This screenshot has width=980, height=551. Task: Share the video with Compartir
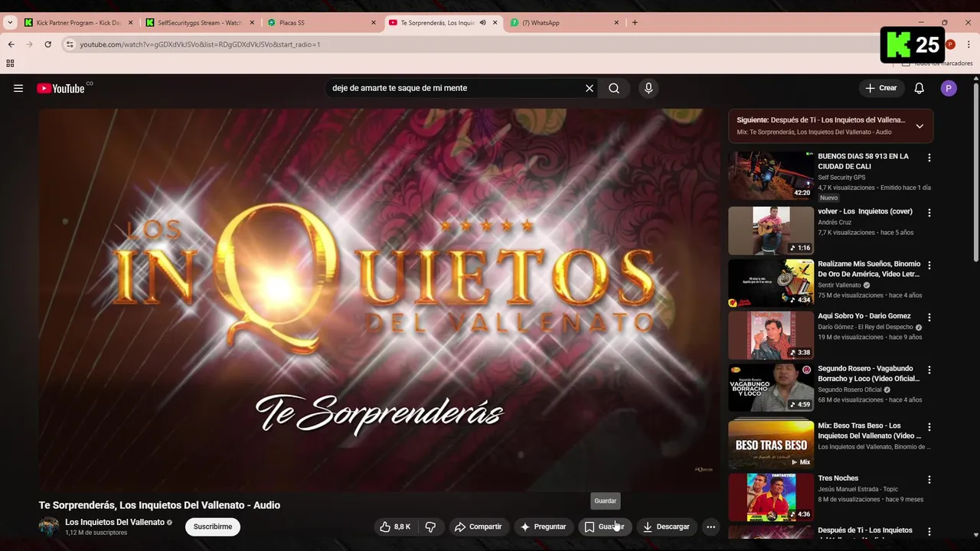pos(478,527)
